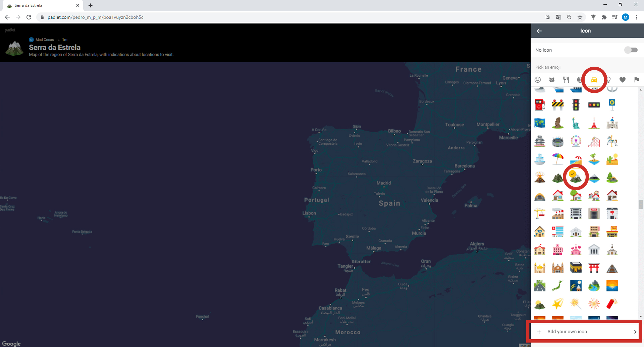Pick the desert with cactus emoji
The height and width of the screenshot is (347, 644).
click(x=612, y=159)
